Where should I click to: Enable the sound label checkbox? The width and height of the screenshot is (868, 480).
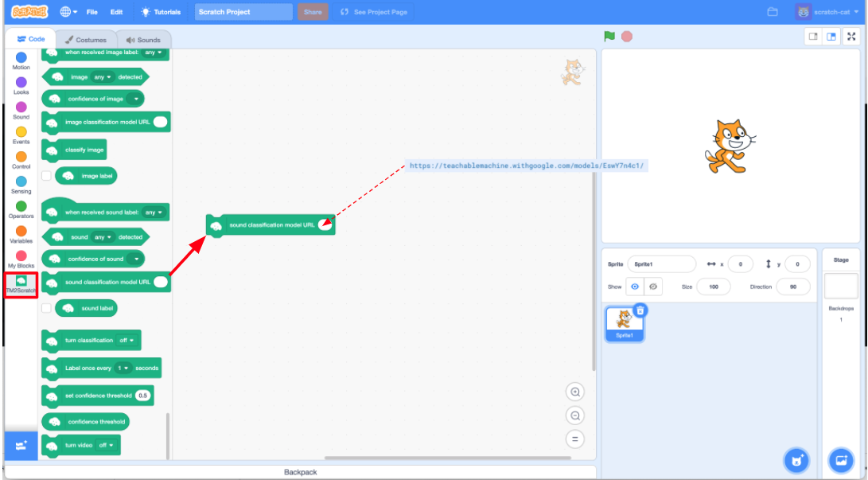[x=46, y=308]
